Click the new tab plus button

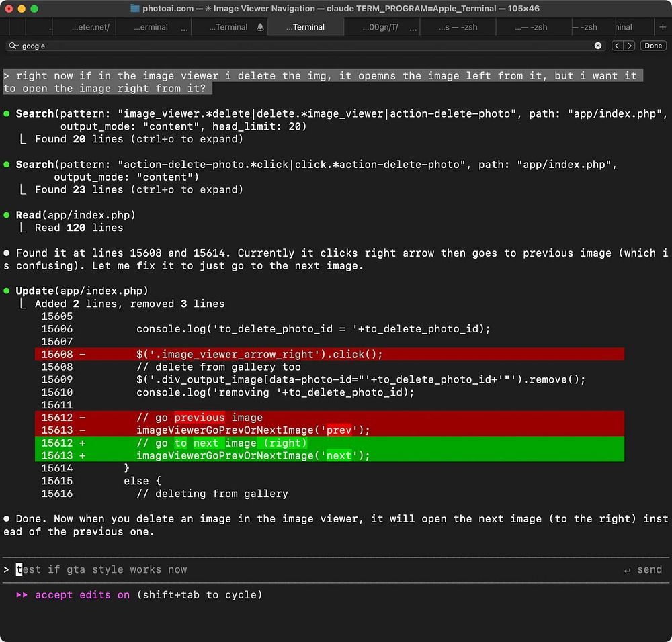coord(663,27)
